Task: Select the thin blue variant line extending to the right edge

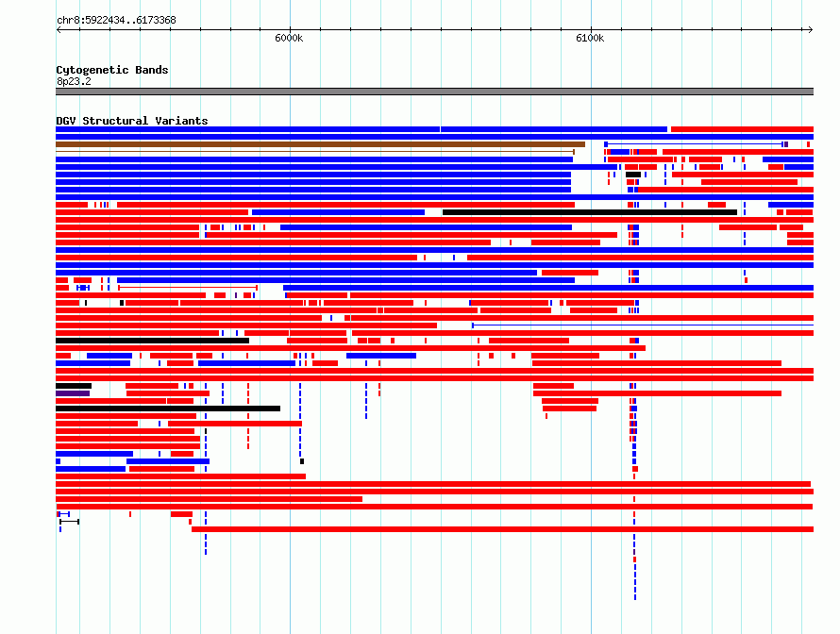Action: (x=643, y=325)
